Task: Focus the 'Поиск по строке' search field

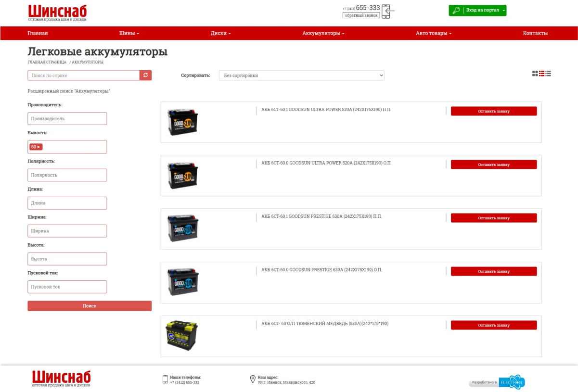Action: [84, 76]
